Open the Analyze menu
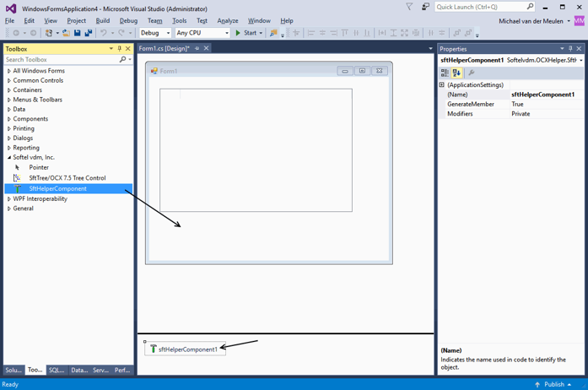 coord(228,20)
